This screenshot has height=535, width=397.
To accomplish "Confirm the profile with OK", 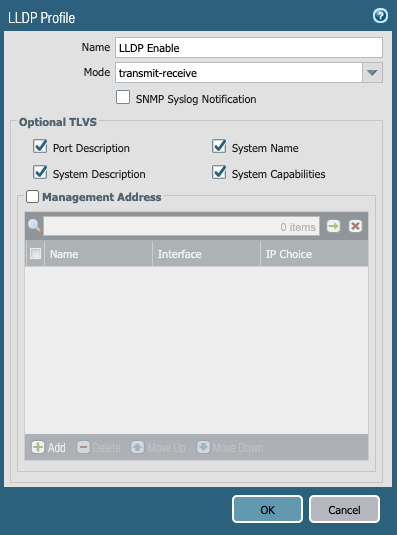I will pyautogui.click(x=267, y=509).
